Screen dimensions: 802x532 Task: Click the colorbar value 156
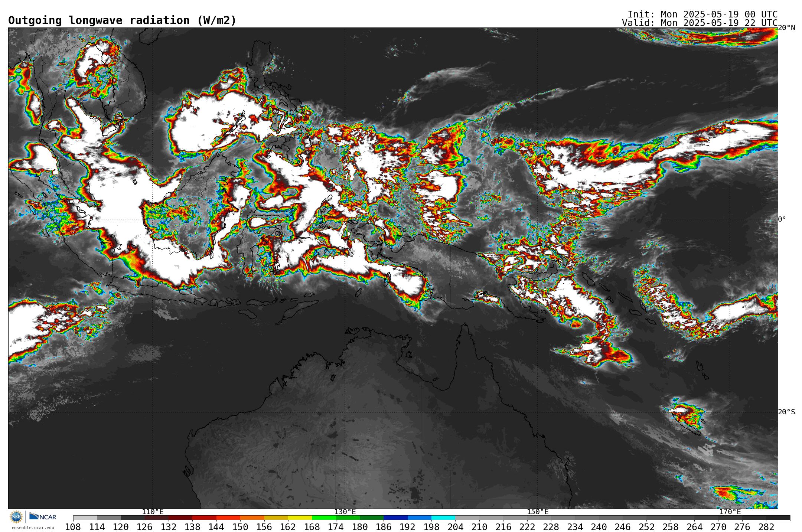pos(264,527)
